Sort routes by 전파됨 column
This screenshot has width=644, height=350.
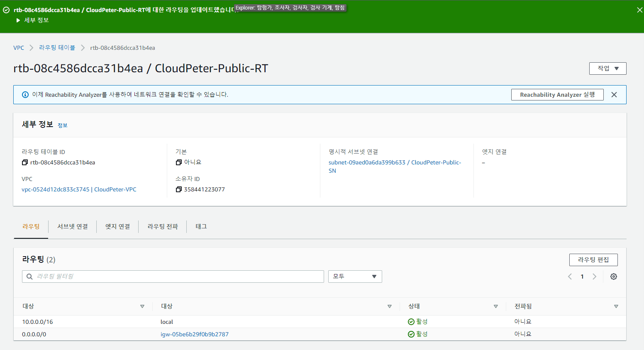[x=616, y=306]
